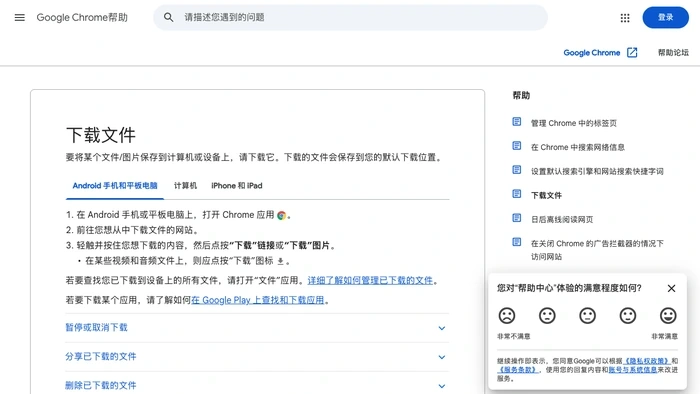Click the article icon beside 管理 Chrome 中的标签页
This screenshot has height=394, width=700.
pyautogui.click(x=517, y=122)
